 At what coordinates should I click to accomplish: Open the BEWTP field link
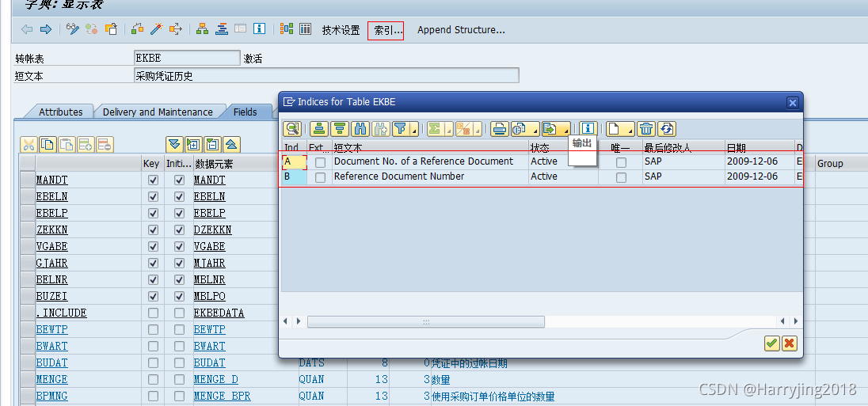52,330
